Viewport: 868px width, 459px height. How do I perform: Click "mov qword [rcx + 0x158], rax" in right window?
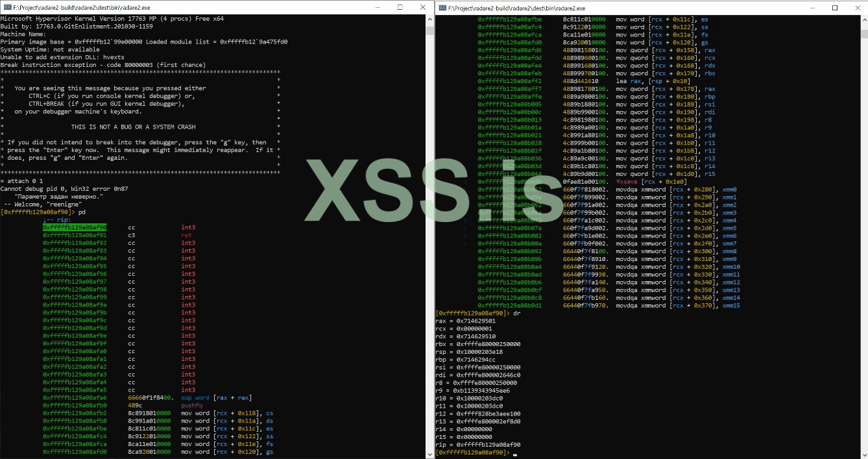pyautogui.click(x=666, y=50)
